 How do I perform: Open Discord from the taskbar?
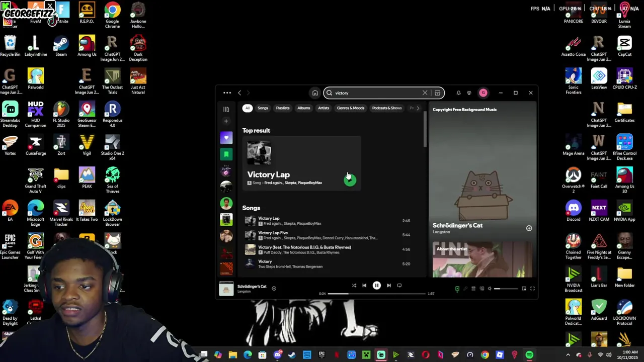277,355
